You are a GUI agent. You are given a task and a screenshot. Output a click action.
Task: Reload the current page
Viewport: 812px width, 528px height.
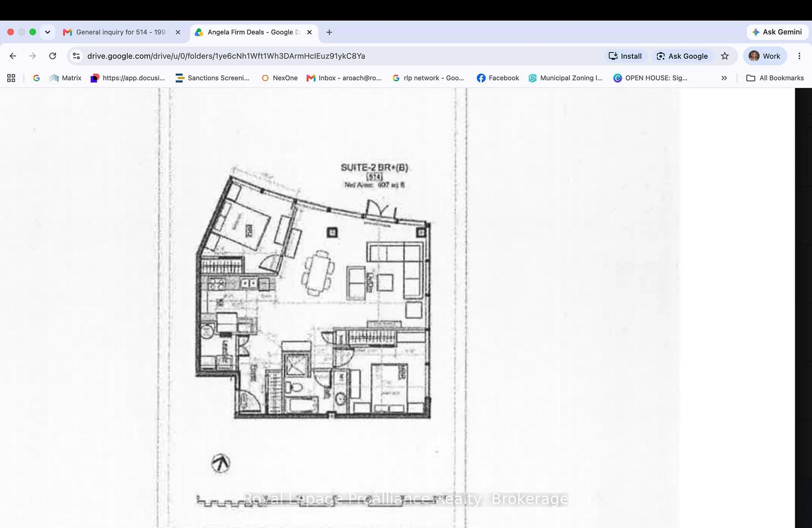coord(52,56)
